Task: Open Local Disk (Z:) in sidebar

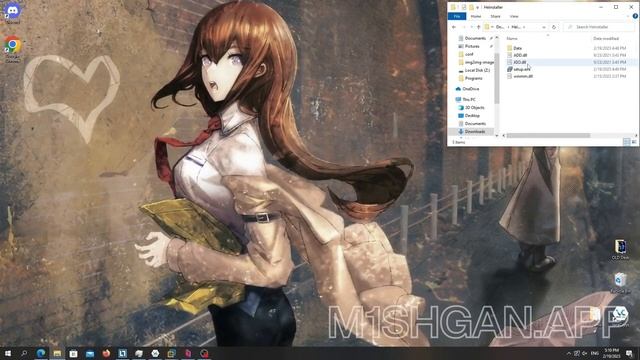Action: pyautogui.click(x=477, y=70)
